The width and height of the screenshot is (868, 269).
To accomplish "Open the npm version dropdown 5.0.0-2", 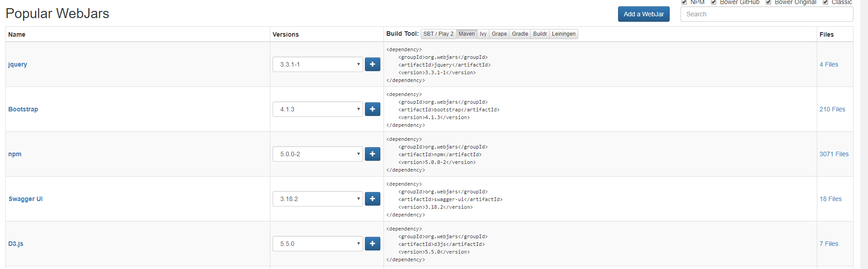I will 318,154.
